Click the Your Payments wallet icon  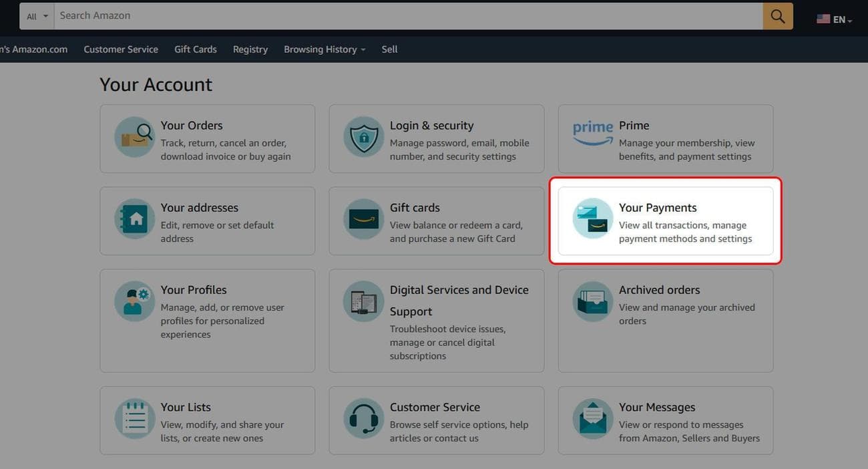[x=592, y=218]
